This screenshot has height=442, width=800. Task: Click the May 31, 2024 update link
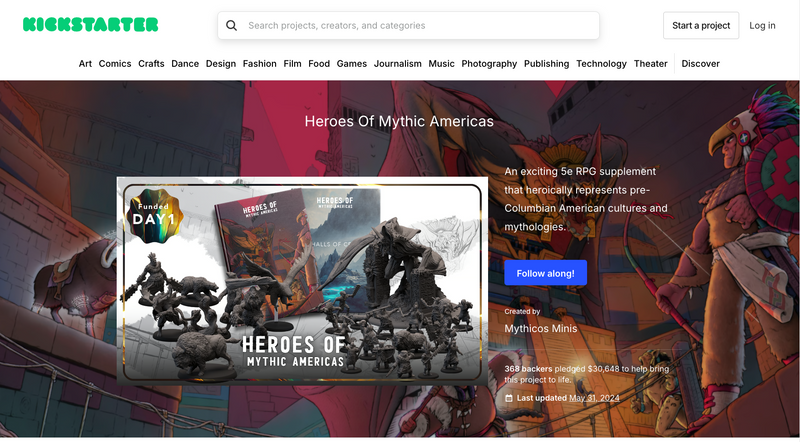pyautogui.click(x=594, y=398)
